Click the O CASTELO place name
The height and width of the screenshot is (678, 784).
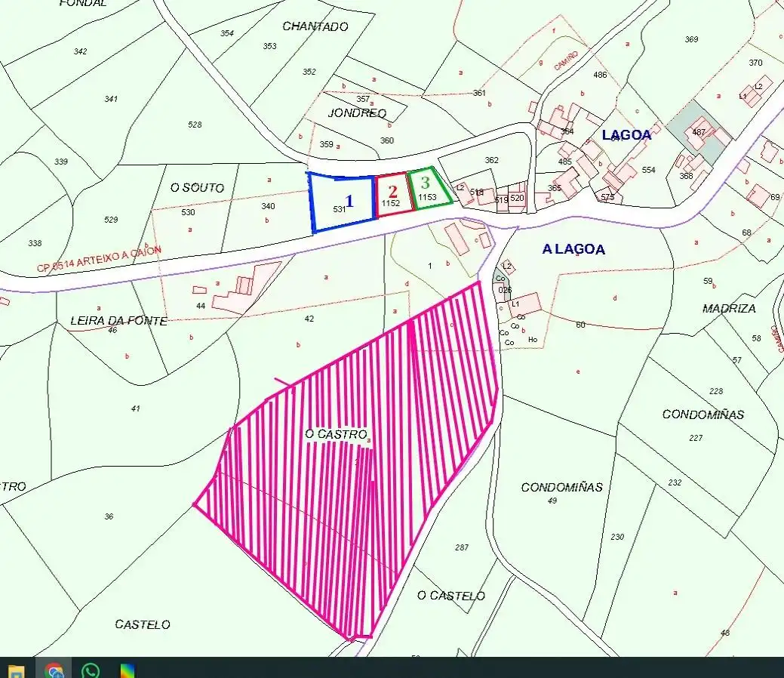[x=451, y=596]
